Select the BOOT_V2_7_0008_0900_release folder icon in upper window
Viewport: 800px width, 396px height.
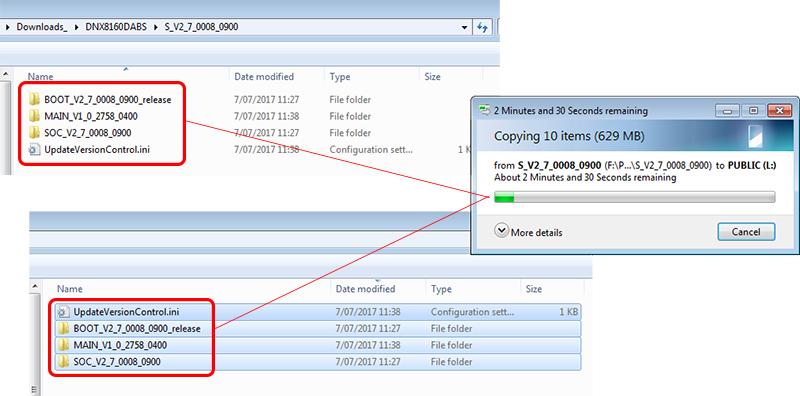click(34, 100)
